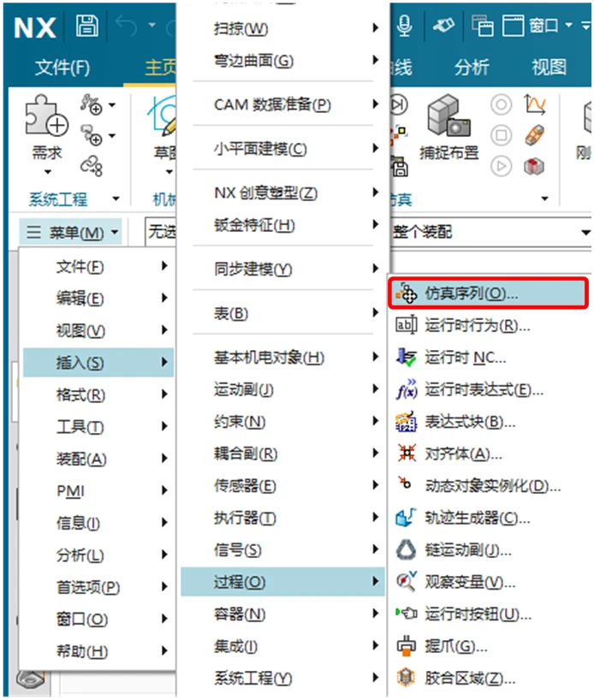Open 插入(S) in the main menu
Viewport: 594px width, 700px height.
(x=98, y=362)
